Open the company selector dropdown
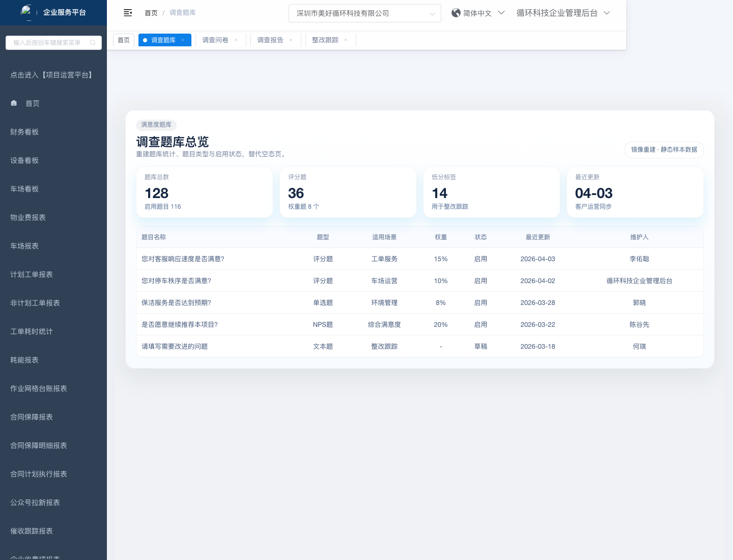733x560 pixels. pos(364,13)
